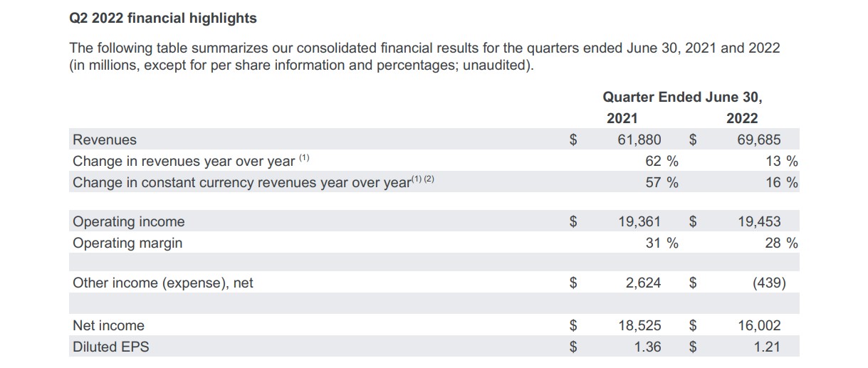Click the Operating margin row label
This screenshot has width=868, height=368.
[127, 243]
